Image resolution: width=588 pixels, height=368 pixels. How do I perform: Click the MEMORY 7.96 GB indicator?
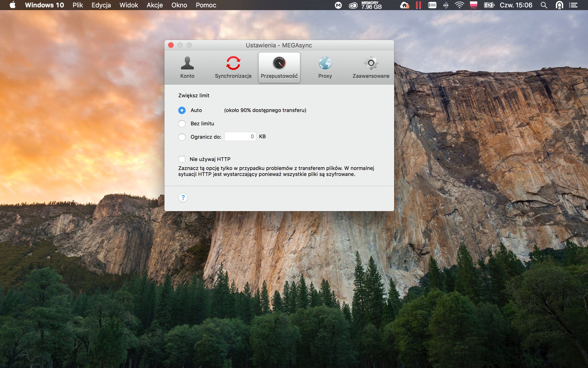[371, 5]
